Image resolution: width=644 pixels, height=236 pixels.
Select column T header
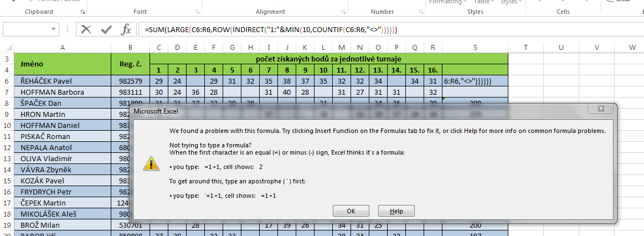point(525,48)
